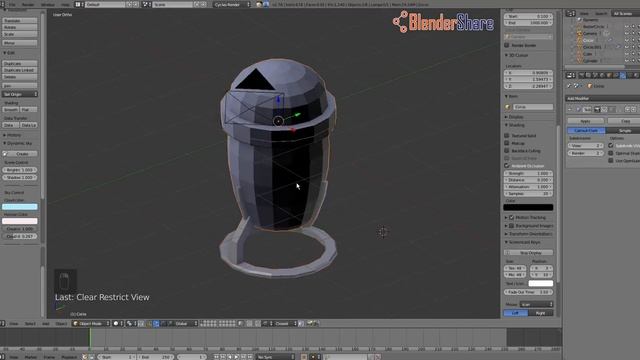The width and height of the screenshot is (640, 360).
Task: Open the viewport shading mode selector
Action: (118, 324)
